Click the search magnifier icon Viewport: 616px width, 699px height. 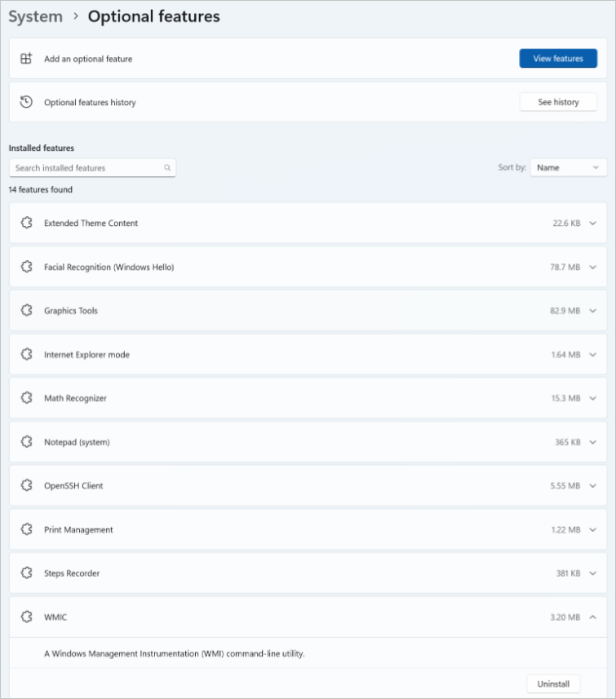[167, 168]
